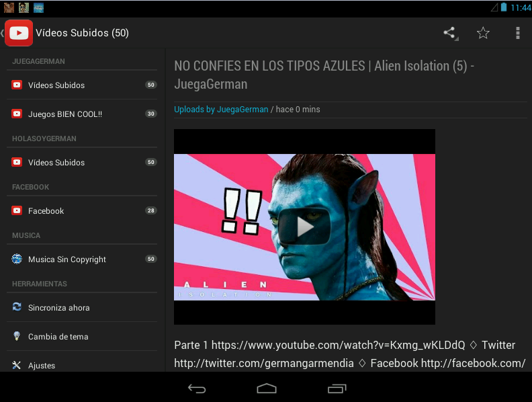Click the sync arrows icon

[17, 307]
